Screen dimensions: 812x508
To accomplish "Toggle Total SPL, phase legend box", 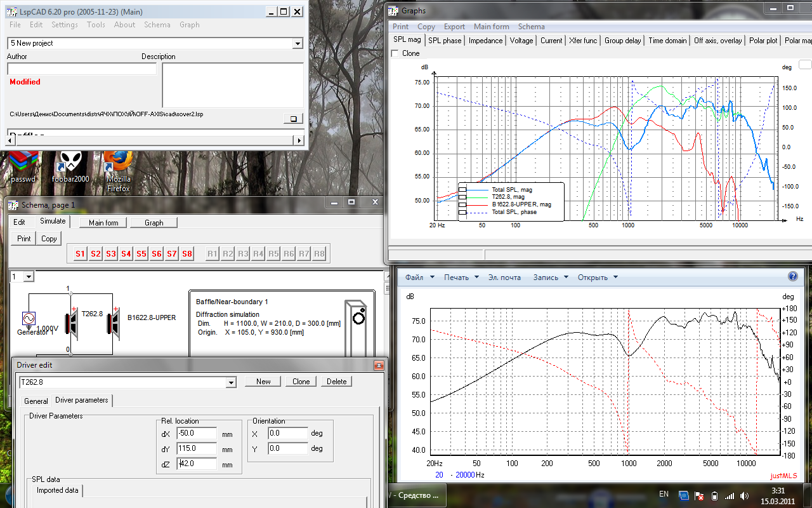I will coord(462,212).
